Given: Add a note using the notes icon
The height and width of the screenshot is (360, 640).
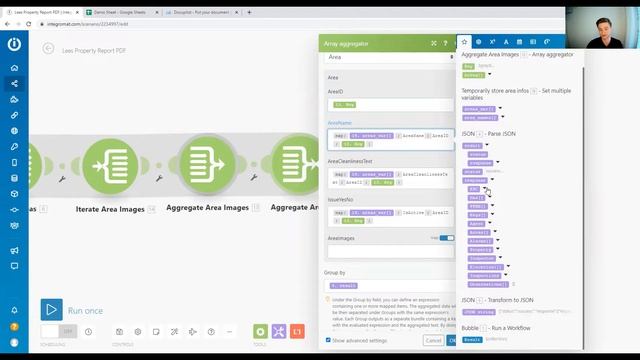Looking at the screenshot, I should [x=156, y=332].
